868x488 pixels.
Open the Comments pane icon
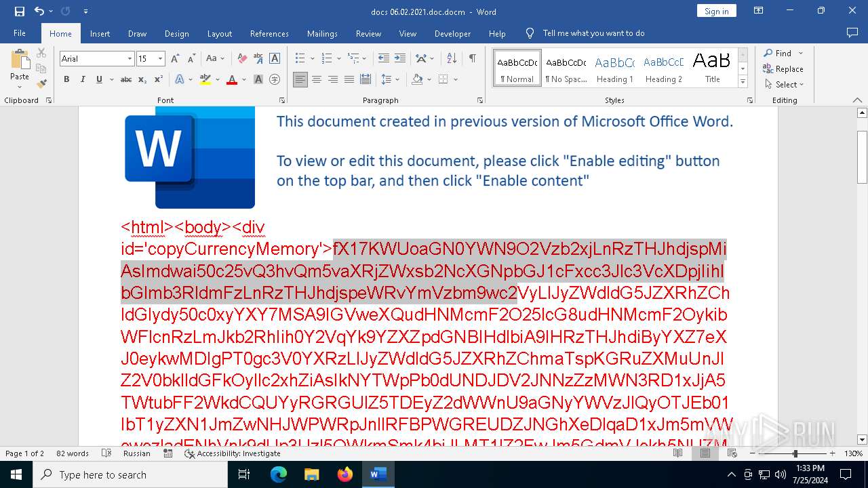tap(852, 33)
